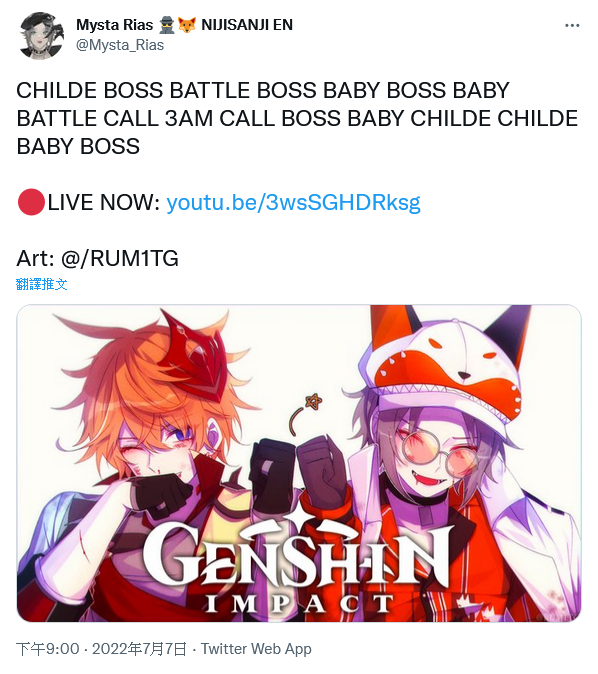Screen dimensions: 598x674
Task: Click the Art: @/RUM1TG credit text
Action: [x=97, y=258]
